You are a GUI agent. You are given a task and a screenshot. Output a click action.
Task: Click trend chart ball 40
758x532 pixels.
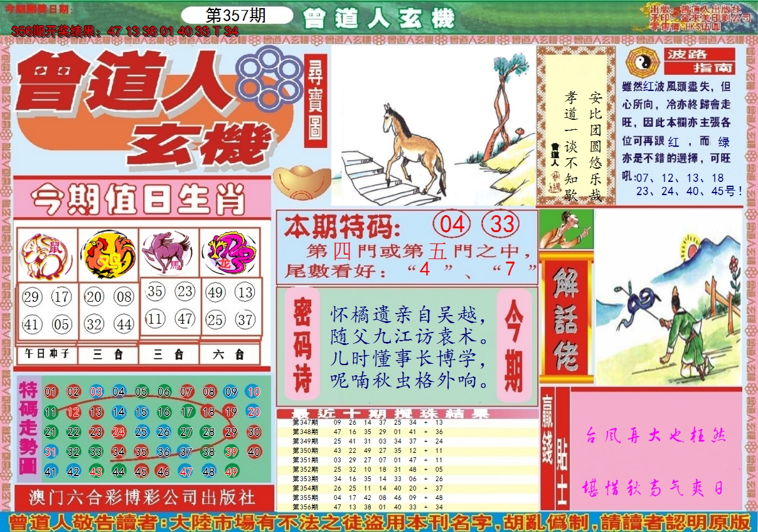[254, 452]
